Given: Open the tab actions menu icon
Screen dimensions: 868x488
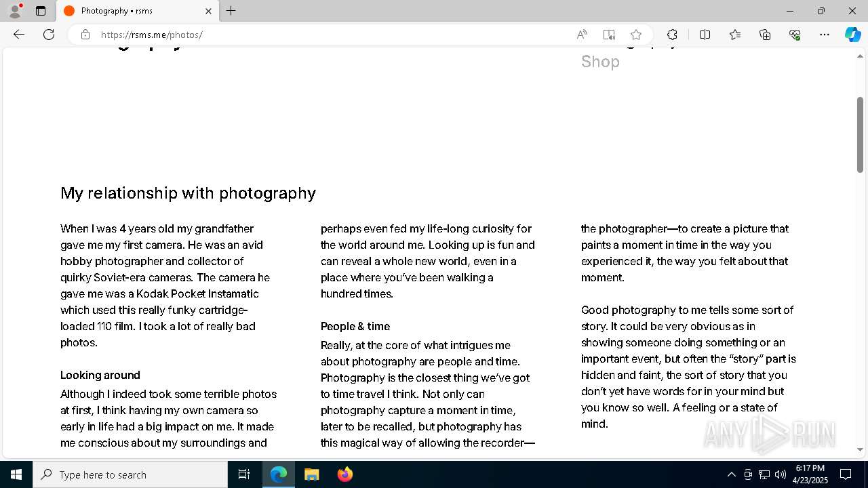Looking at the screenshot, I should point(41,11).
